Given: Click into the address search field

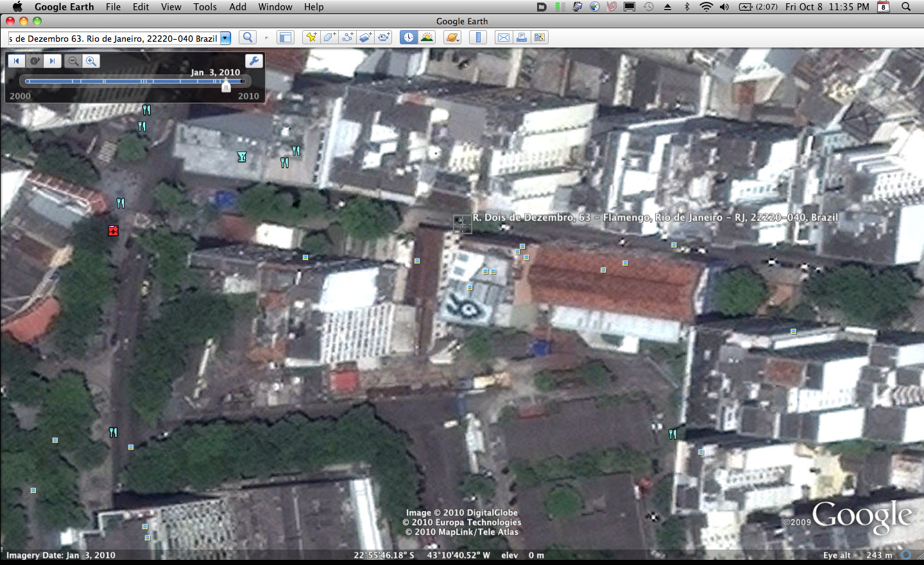Looking at the screenshot, I should click(x=114, y=38).
